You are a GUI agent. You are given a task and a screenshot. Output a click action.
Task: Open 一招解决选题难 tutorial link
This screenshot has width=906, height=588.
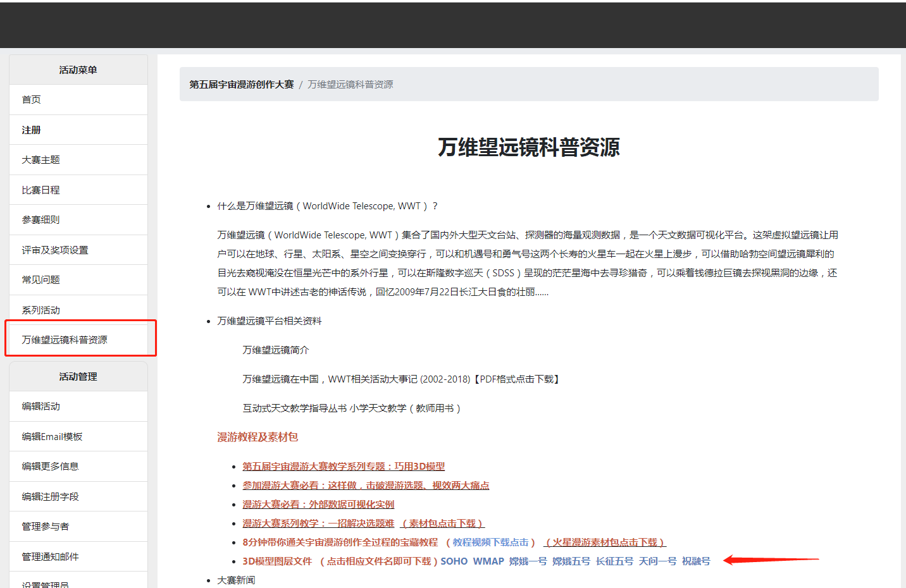pyautogui.click(x=318, y=523)
